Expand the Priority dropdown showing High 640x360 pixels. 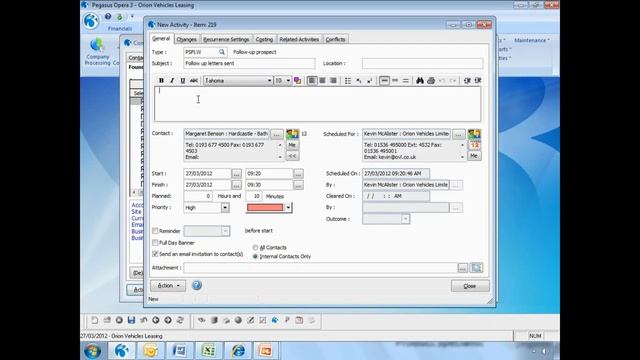click(x=225, y=208)
